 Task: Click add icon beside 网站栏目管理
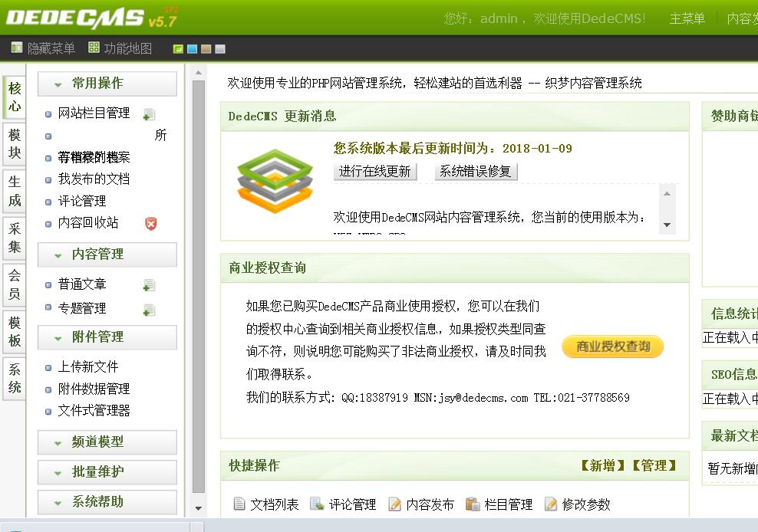coord(150,114)
